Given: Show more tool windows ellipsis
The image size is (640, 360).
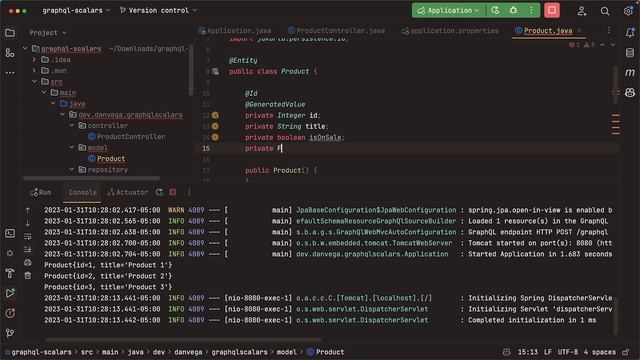Looking at the screenshot, I should pyautogui.click(x=10, y=73).
